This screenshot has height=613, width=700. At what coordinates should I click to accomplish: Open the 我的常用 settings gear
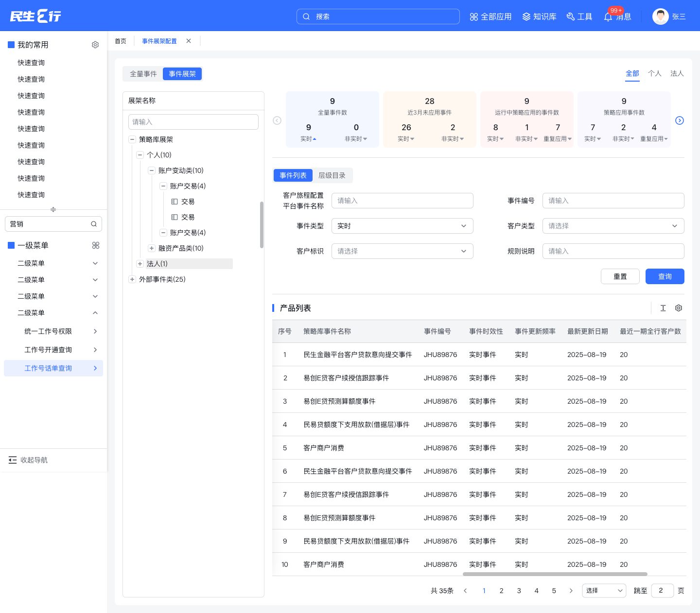point(95,45)
